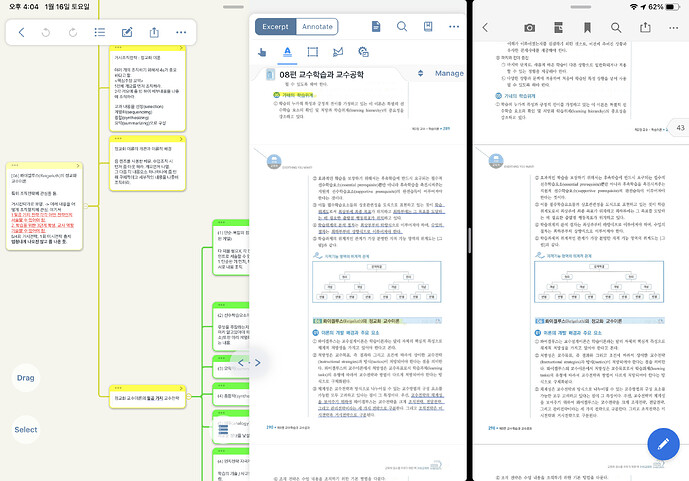Collapse the children of the bottom yellow node
This screenshot has height=481, width=689.
pos(189,396)
